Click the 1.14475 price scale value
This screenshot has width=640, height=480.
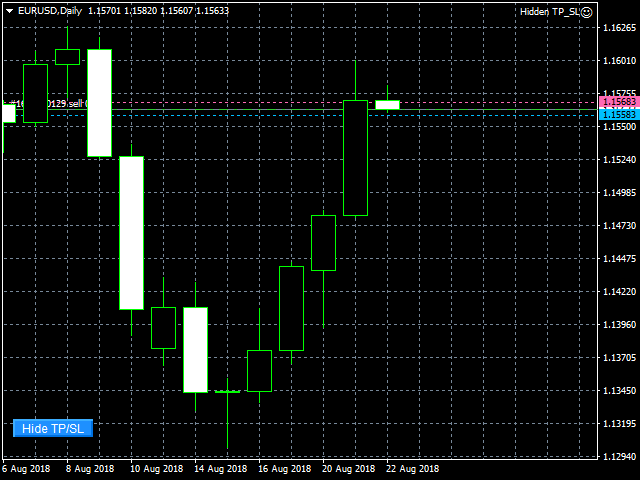(619, 258)
